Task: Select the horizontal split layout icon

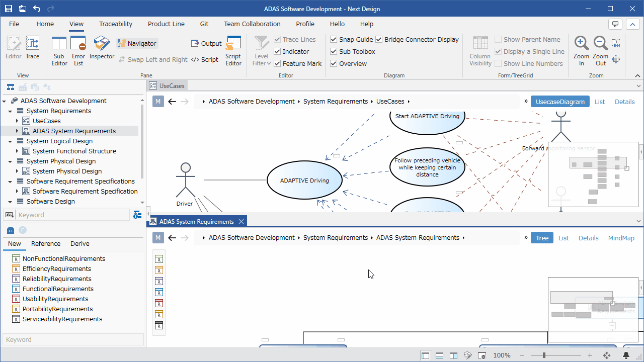Action: coord(439,355)
